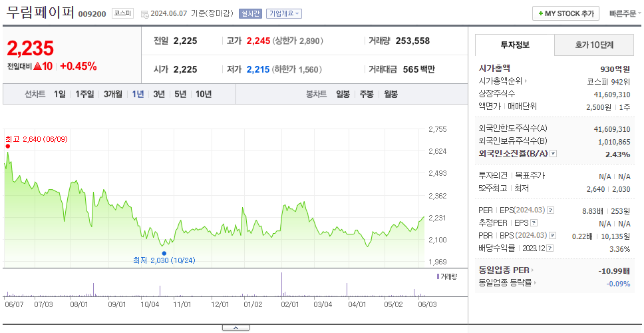644x333 pixels.
Task: Open the 빠른주문 dropdown
Action: (625, 13)
